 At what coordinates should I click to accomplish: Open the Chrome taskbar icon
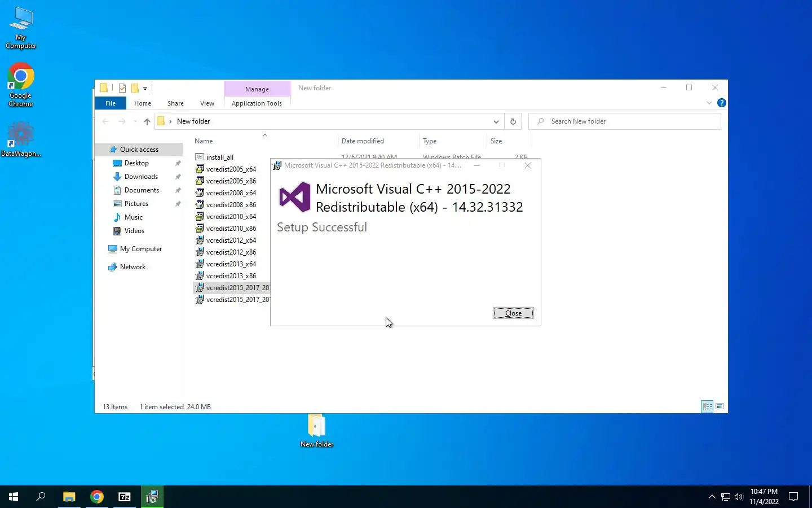(97, 497)
